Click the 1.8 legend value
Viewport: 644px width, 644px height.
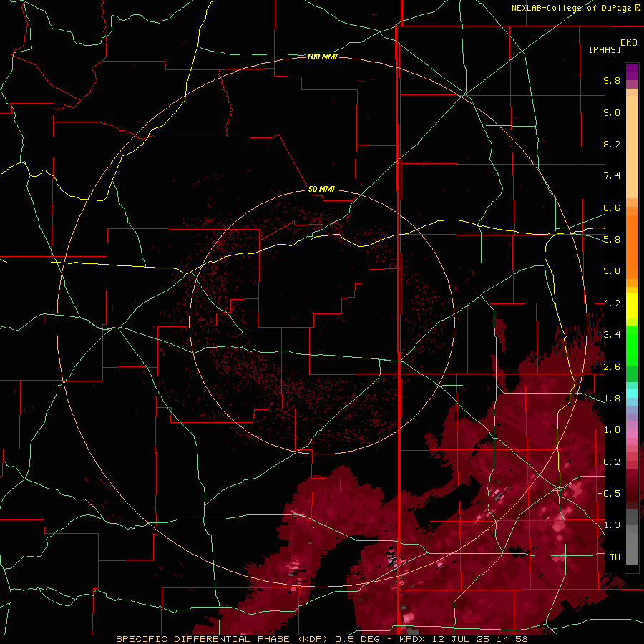612,399
